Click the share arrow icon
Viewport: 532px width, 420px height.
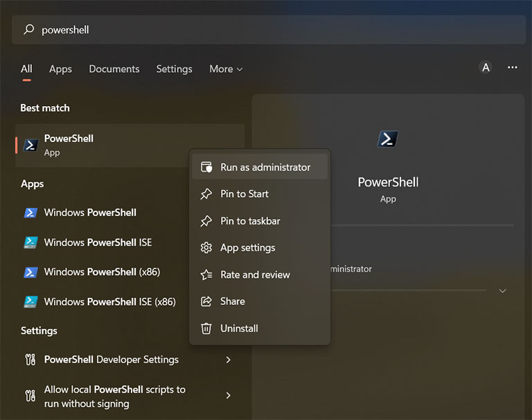click(206, 301)
